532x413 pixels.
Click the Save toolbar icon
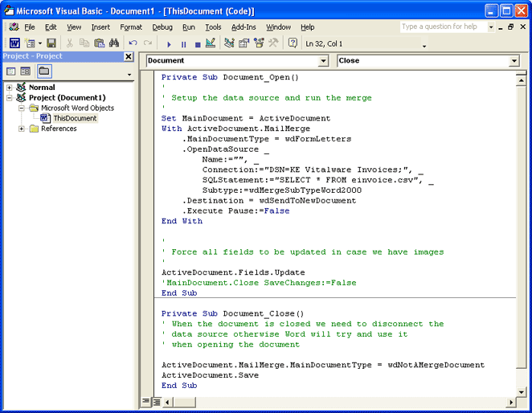(51, 43)
